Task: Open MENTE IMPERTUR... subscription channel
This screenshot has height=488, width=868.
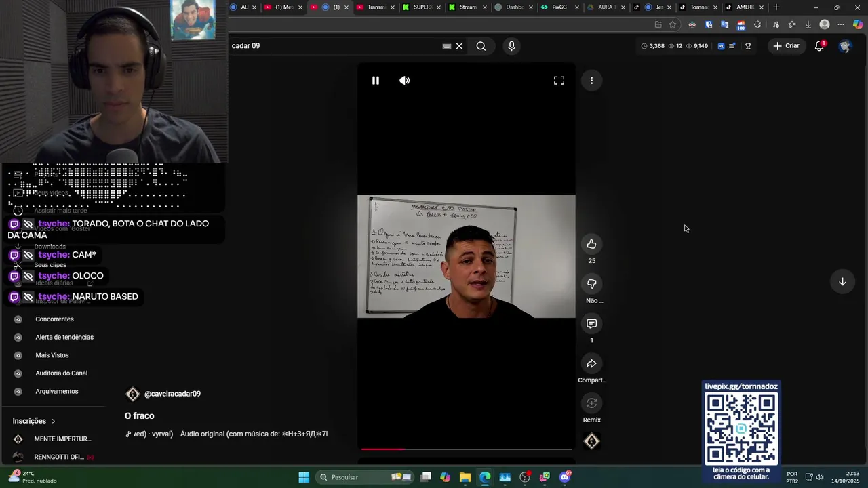Action: tap(54, 439)
